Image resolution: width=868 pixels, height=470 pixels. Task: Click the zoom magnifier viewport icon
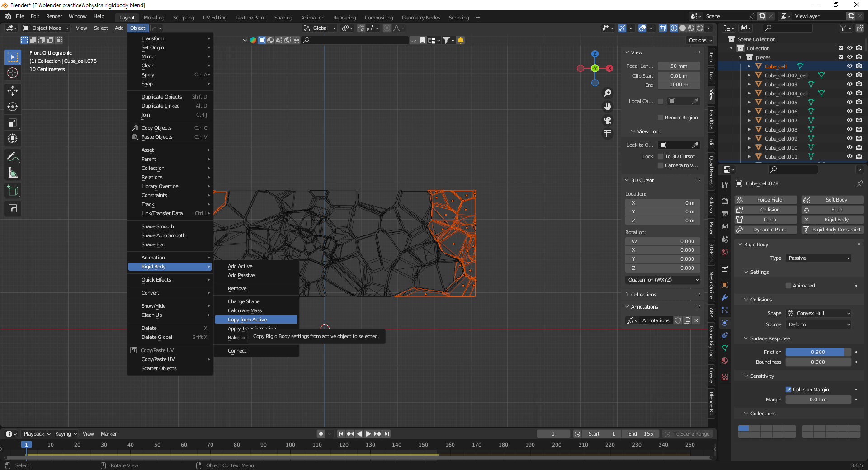(608, 93)
